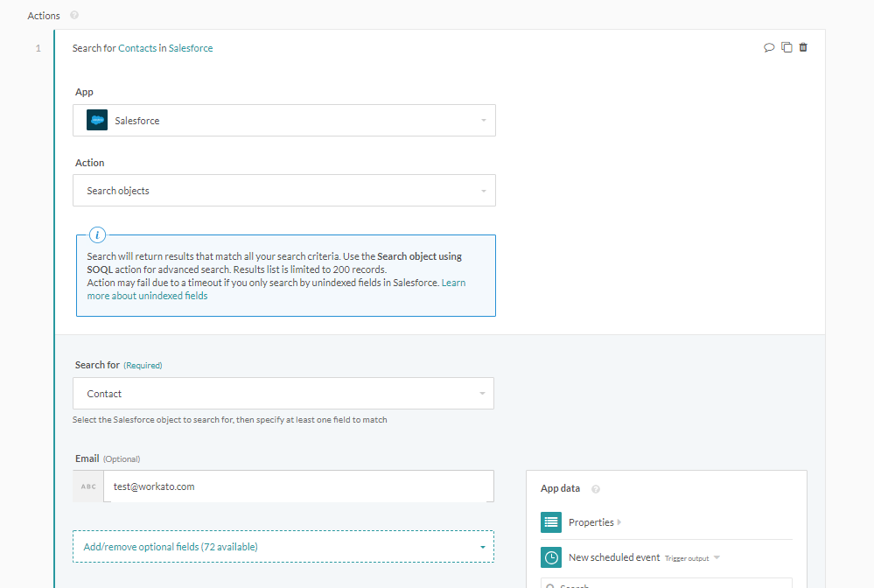
Task: Click the Salesforce app logo icon
Action: [97, 120]
